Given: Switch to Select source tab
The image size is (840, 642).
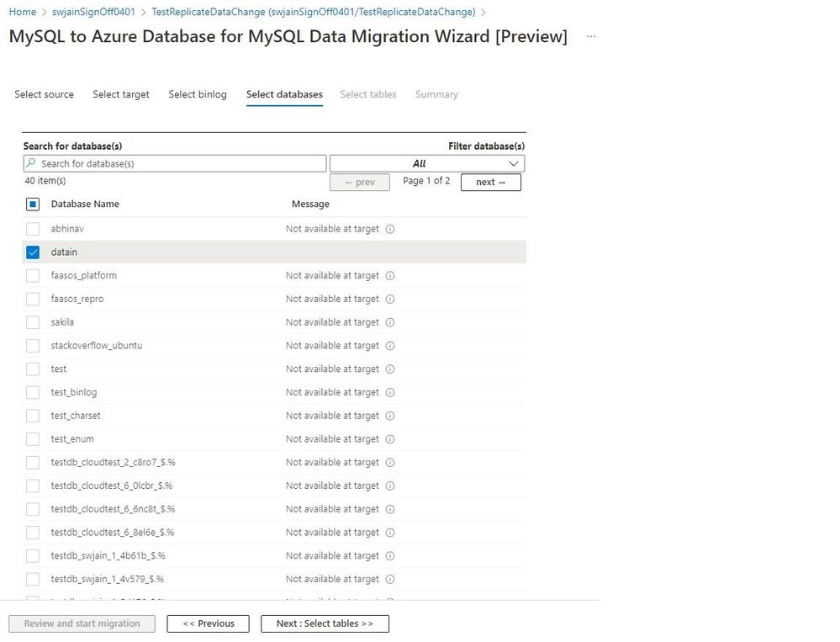Looking at the screenshot, I should pos(44,94).
